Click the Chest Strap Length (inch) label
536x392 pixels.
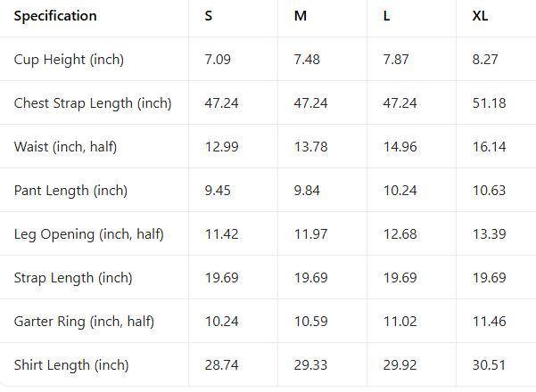[x=93, y=103]
